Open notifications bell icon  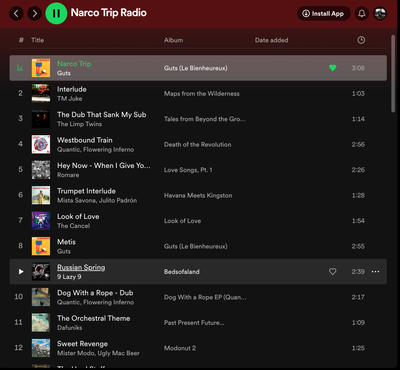362,13
